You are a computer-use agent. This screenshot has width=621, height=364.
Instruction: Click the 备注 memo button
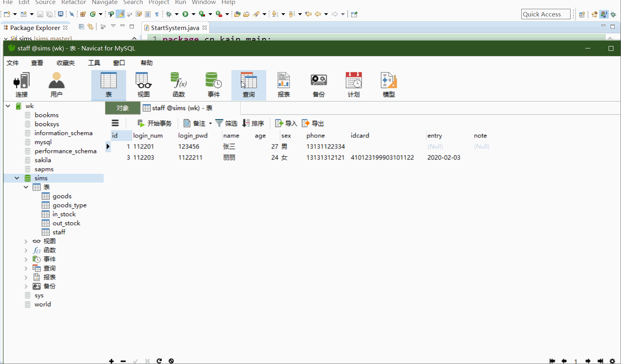tap(195, 123)
